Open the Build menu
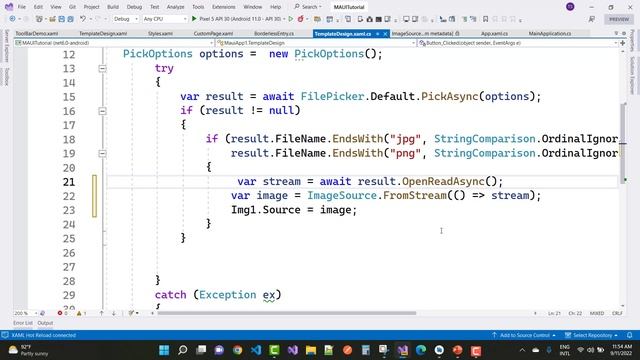The width and height of the screenshot is (640, 360). 113,7
